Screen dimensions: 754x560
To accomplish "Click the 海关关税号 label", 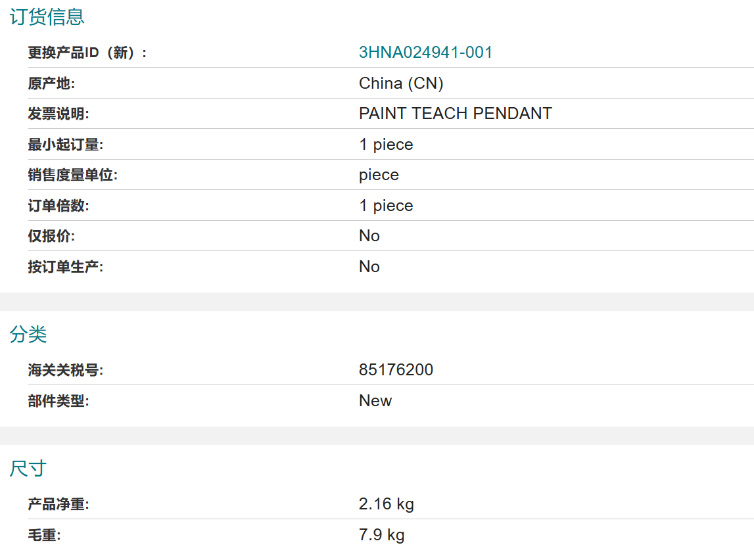I will point(65,370).
